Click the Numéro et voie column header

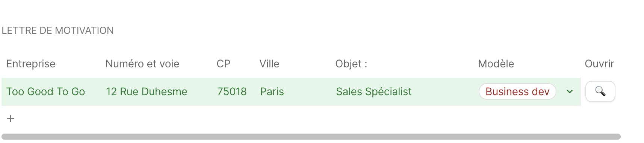pyautogui.click(x=142, y=64)
